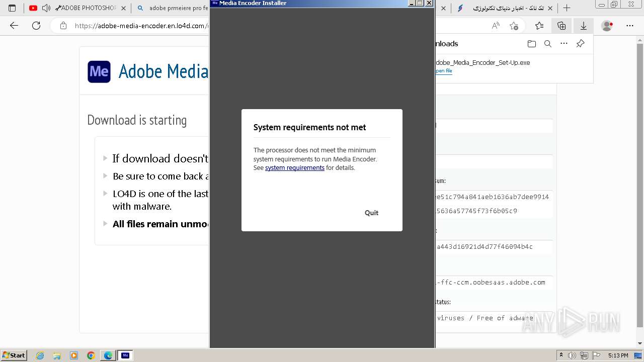Open the Edge profile avatar
The height and width of the screenshot is (362, 644).
(x=607, y=26)
